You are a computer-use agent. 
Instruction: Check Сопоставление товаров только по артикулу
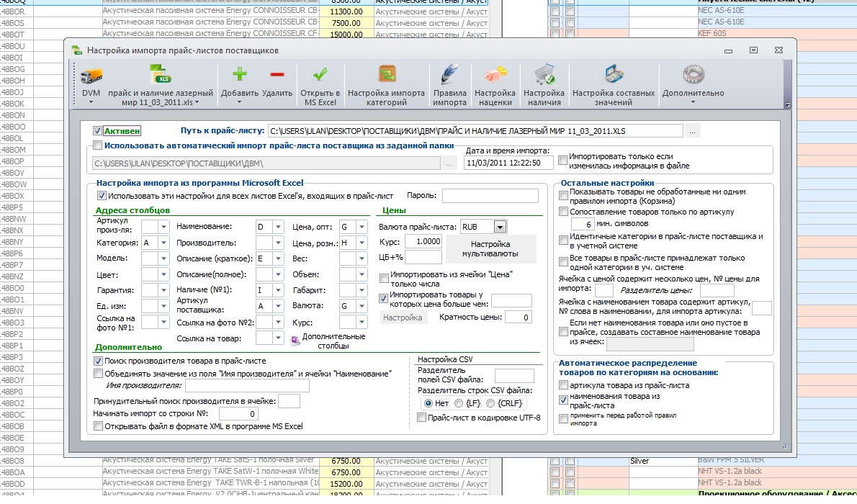point(563,212)
